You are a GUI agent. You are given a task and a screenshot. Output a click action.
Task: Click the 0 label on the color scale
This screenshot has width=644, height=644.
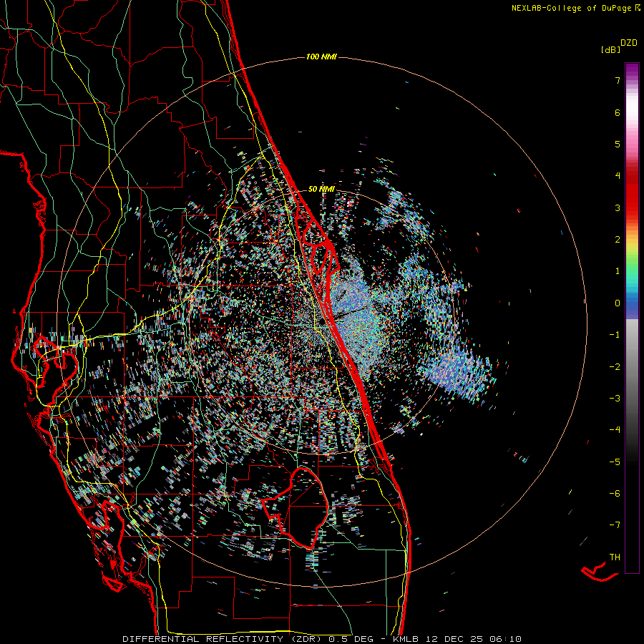pos(618,303)
